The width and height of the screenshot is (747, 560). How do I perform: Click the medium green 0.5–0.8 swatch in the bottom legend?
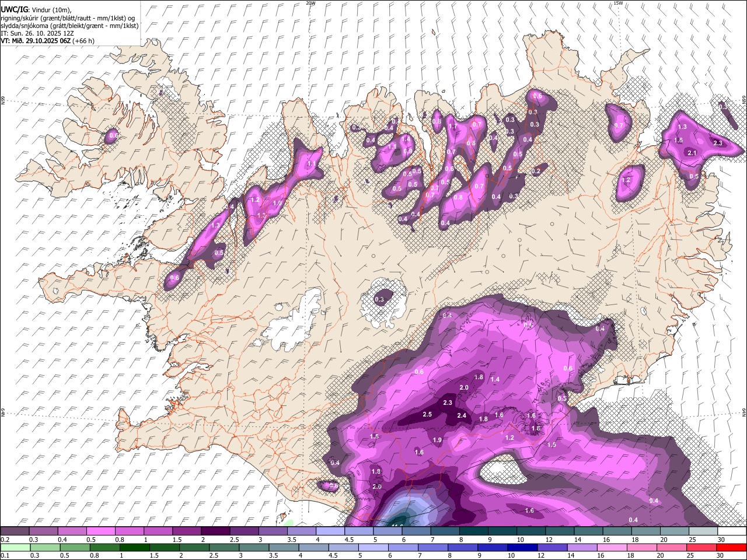pos(75,547)
